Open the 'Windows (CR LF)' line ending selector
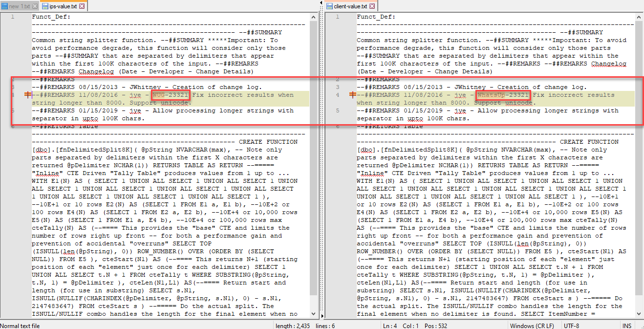This screenshot has height=329, width=644. (x=532, y=326)
